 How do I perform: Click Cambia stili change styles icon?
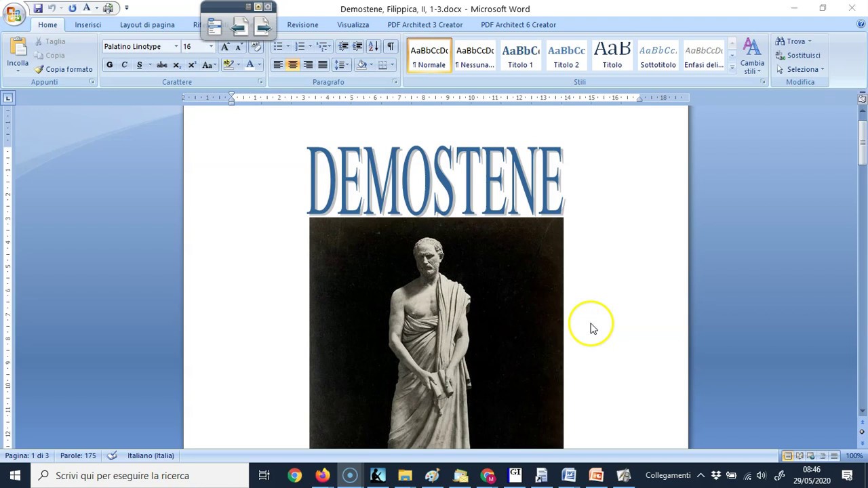click(752, 56)
